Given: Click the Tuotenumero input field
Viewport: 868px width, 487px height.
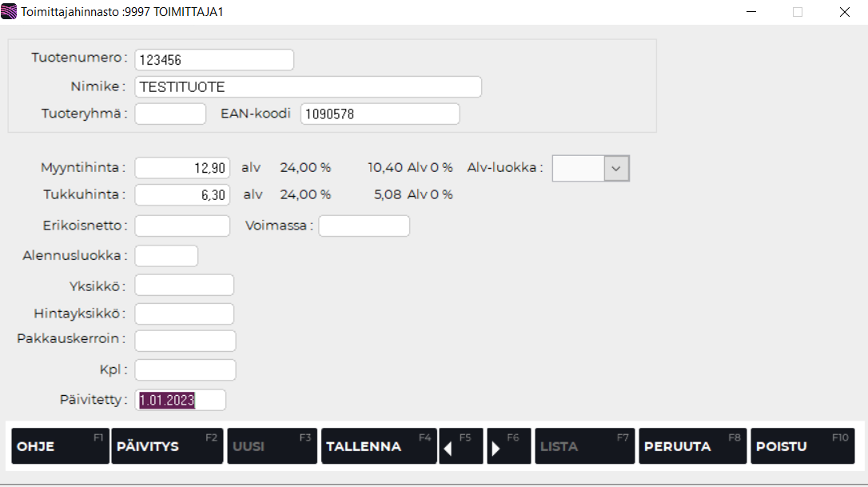Looking at the screenshot, I should (214, 60).
